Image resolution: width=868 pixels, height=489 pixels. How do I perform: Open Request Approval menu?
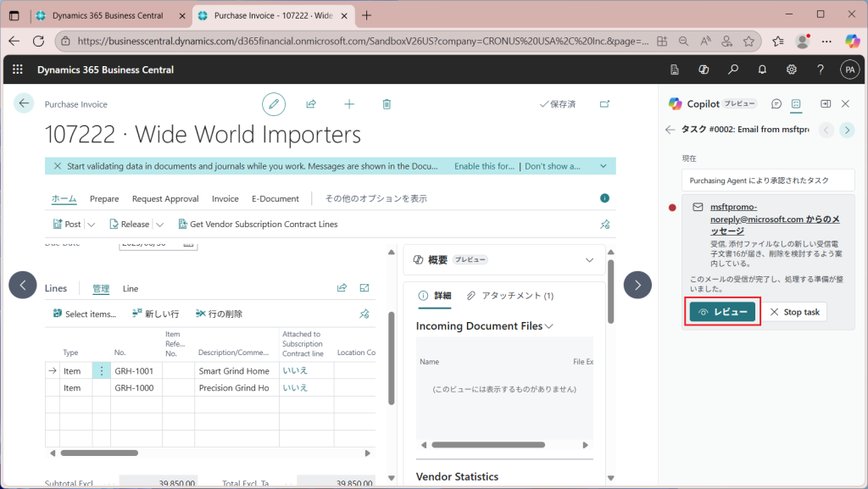(x=165, y=198)
